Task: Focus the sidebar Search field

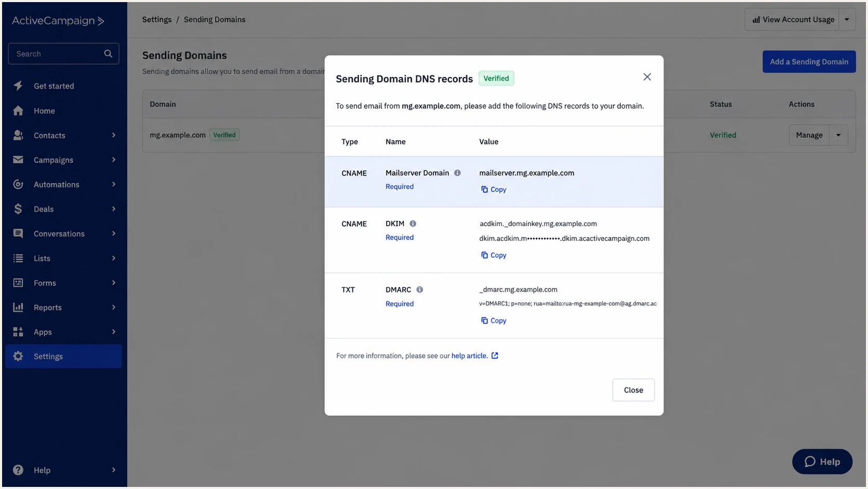Action: click(x=63, y=54)
